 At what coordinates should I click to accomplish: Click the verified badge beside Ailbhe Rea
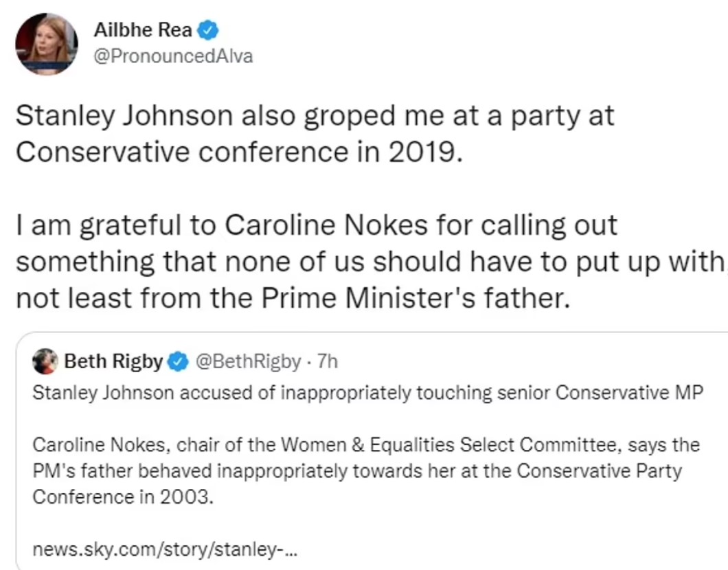coord(207,31)
